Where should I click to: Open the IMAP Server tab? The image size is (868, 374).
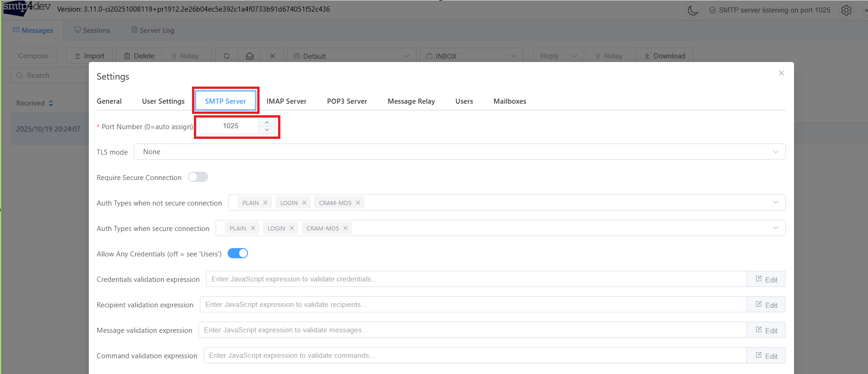[x=286, y=101]
